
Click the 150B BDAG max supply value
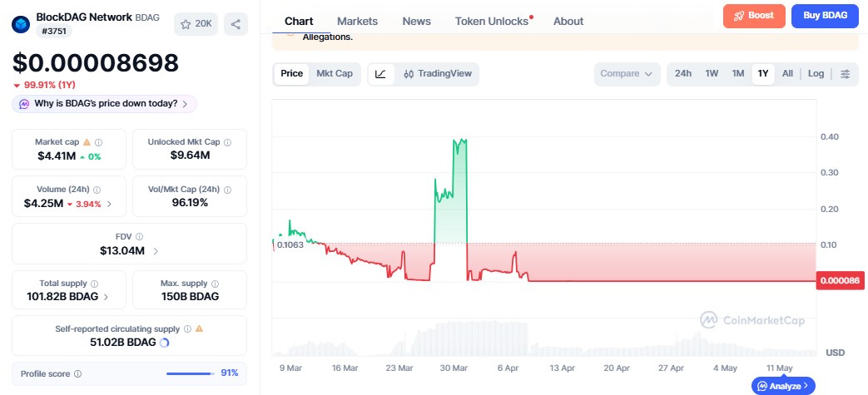[190, 297]
